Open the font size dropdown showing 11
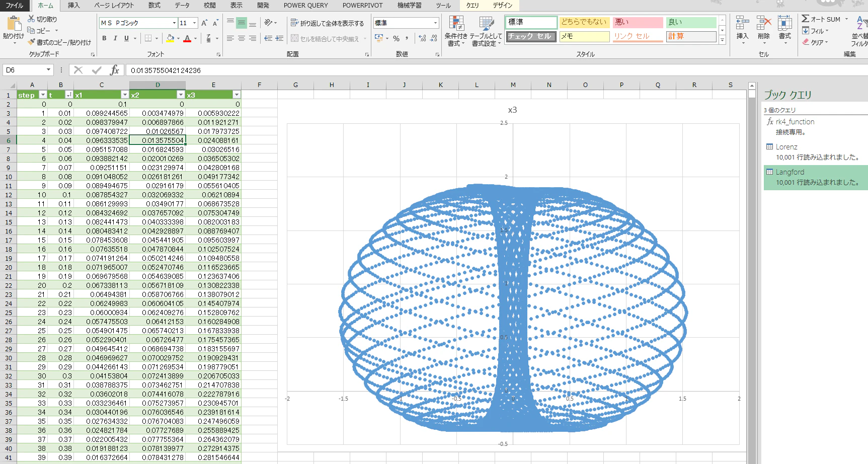Screen dimensions: 868x464 click(x=194, y=23)
